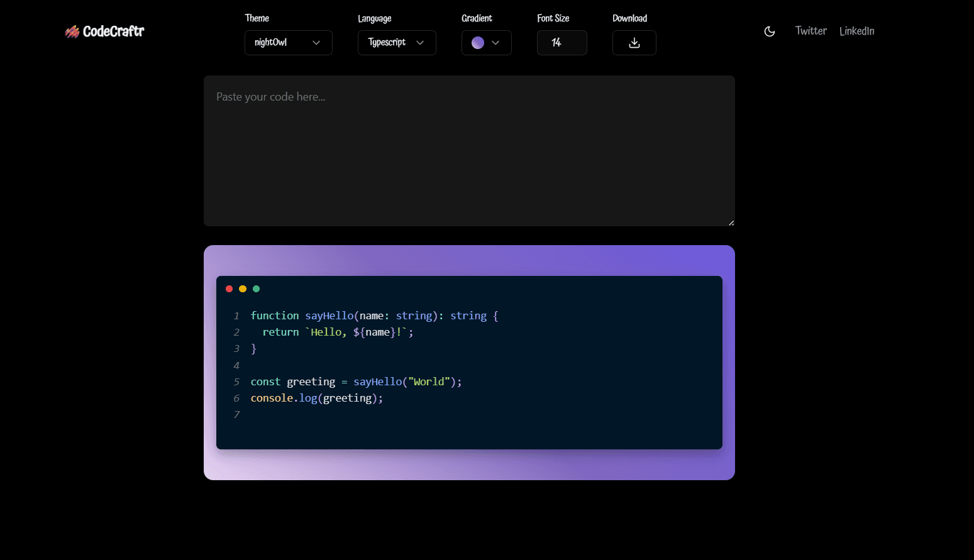The width and height of the screenshot is (974, 560).
Task: Open the Theme dropdown showing nightOwl
Action: point(289,43)
